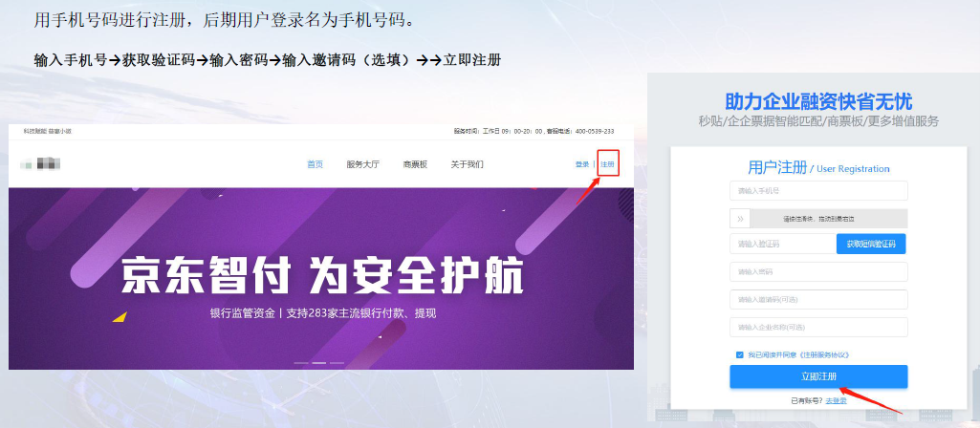Click the slider captcha double-arrow handle
Viewport: 980px width, 428px height.
(740, 219)
